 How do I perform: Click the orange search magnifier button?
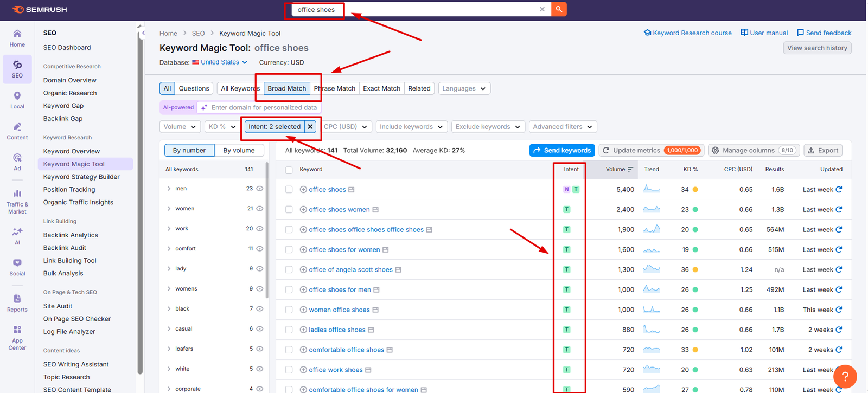click(559, 9)
